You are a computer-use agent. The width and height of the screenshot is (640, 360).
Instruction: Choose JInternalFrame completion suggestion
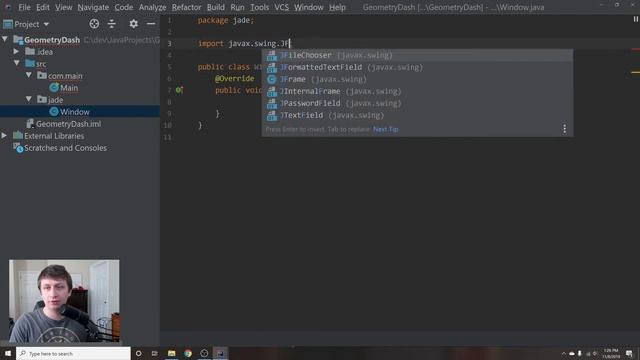(417, 91)
